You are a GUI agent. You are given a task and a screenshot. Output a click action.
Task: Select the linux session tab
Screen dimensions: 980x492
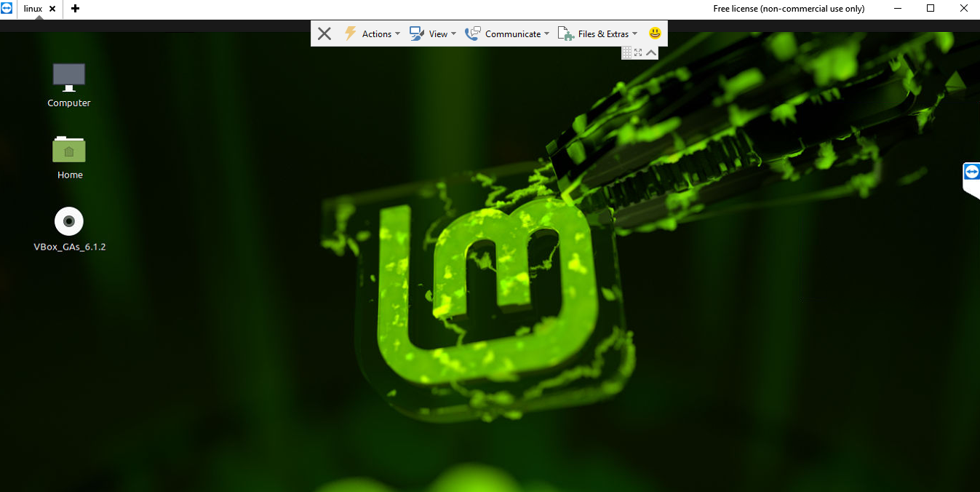click(33, 9)
